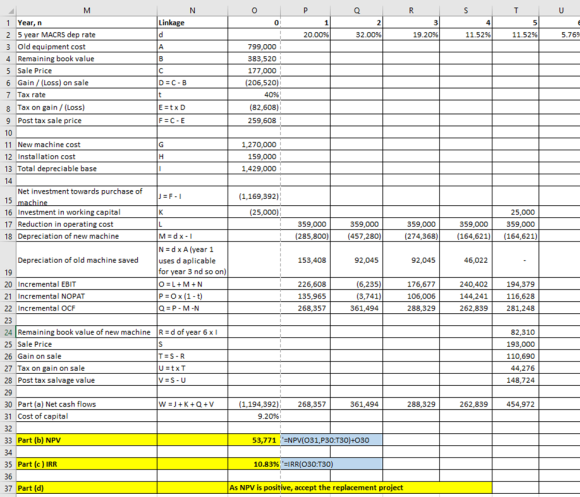
Task: Select '5 year MACRS dep rate' cell
Action: 87,35
